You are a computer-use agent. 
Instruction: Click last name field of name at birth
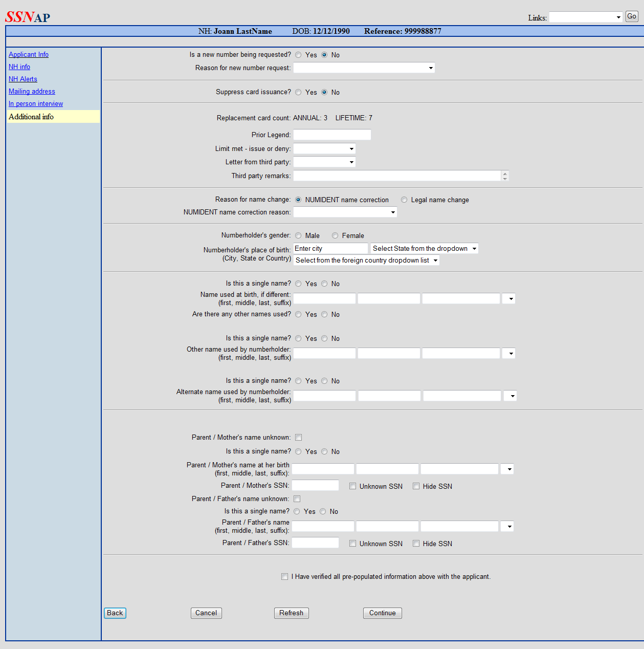(x=461, y=298)
